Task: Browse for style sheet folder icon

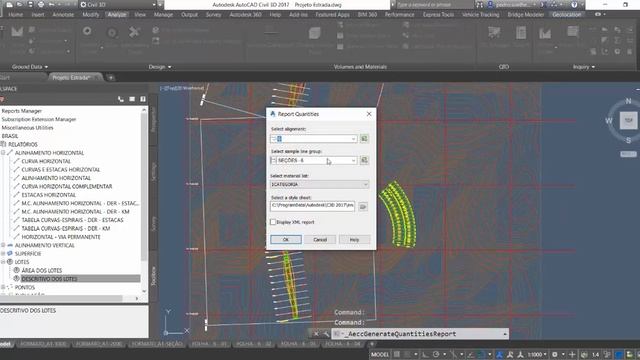Action: click(363, 207)
